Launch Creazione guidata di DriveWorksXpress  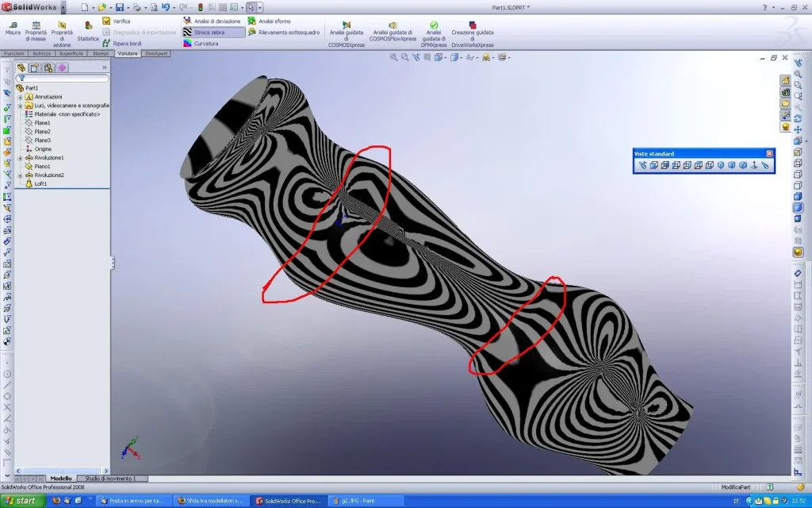(473, 34)
